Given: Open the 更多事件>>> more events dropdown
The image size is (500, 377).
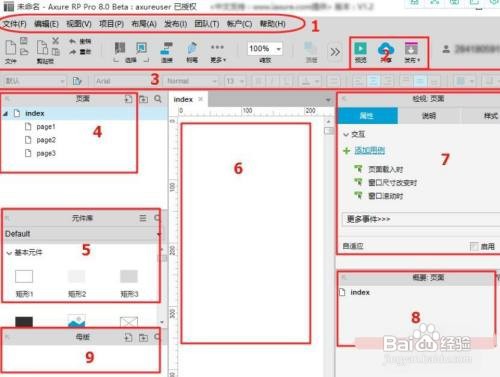Looking at the screenshot, I should pyautogui.click(x=421, y=219).
